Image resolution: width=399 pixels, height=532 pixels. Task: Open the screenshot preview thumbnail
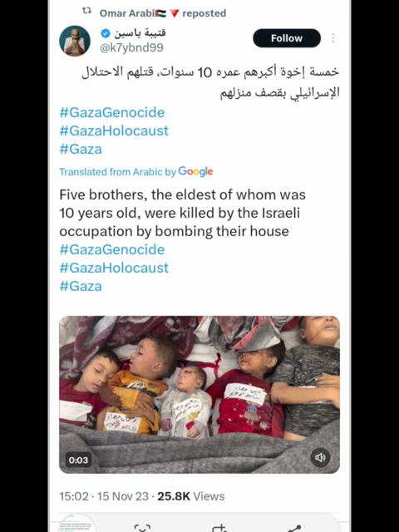[x=77, y=523]
